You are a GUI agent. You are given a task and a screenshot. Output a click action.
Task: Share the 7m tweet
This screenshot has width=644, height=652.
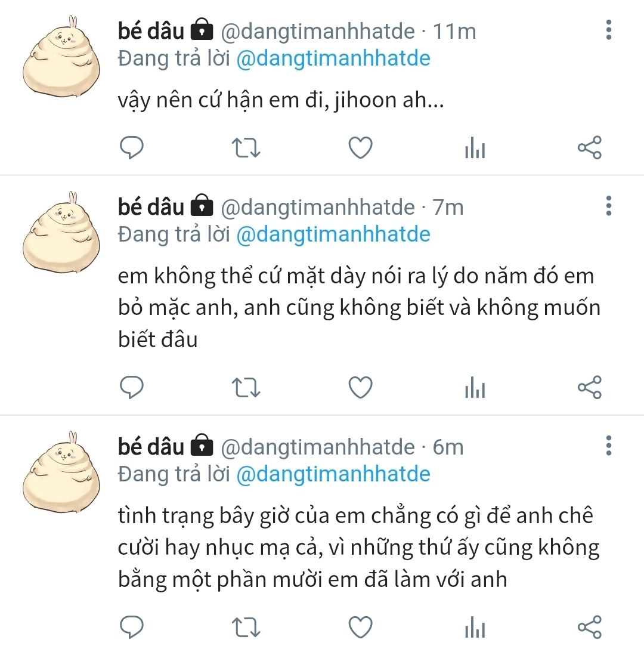(x=590, y=387)
